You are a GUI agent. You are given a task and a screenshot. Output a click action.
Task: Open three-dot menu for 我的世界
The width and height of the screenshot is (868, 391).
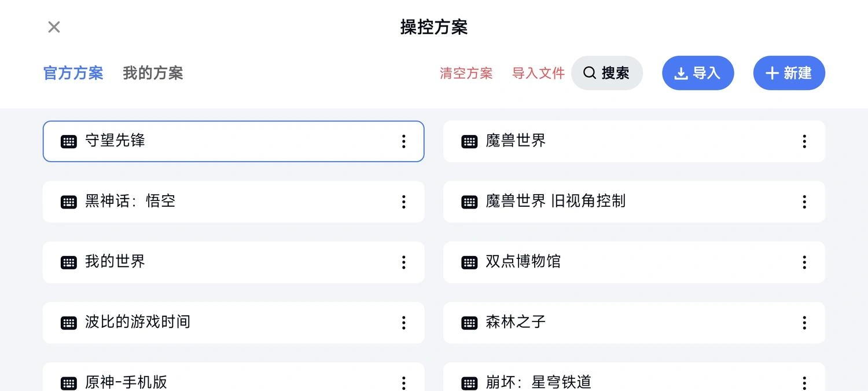click(x=404, y=262)
